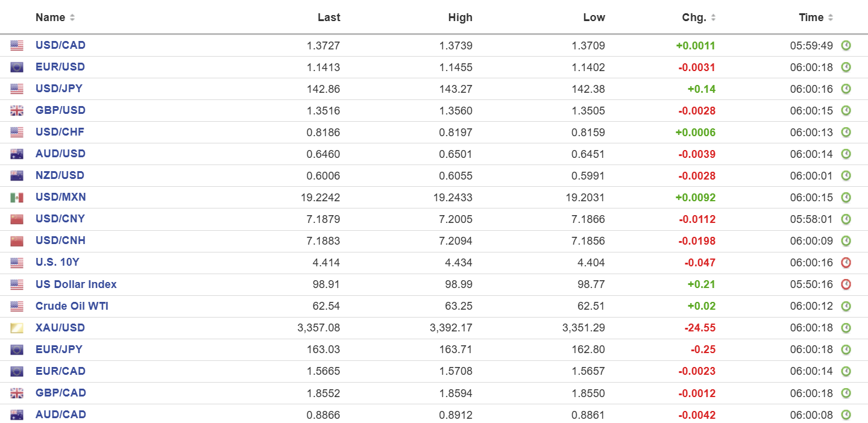Click the UK flag icon beside GBP/USD

(17, 111)
